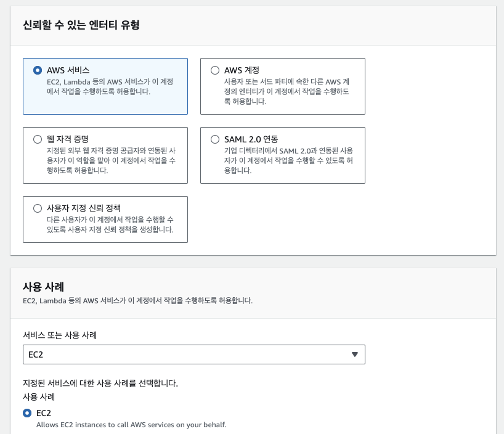Viewport: 504px width, 434px height.
Task: Click the 서비스 또는 사용 사례 field label
Action: pyautogui.click(x=60, y=335)
